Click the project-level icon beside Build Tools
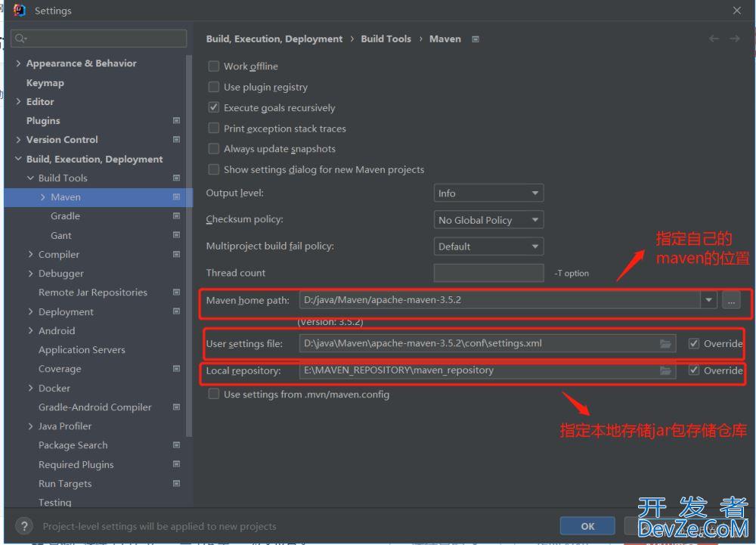This screenshot has width=756, height=545. coord(176,178)
